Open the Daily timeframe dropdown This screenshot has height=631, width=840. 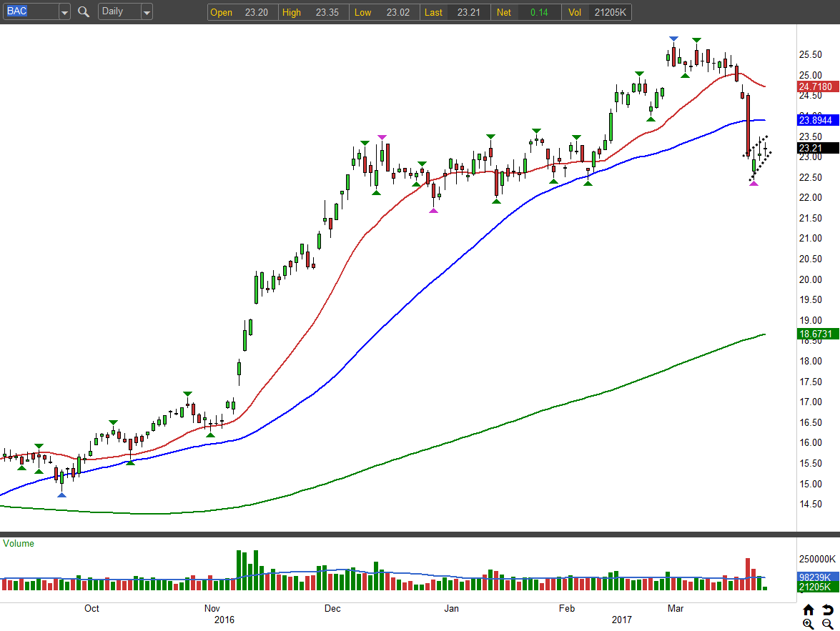tap(125, 11)
